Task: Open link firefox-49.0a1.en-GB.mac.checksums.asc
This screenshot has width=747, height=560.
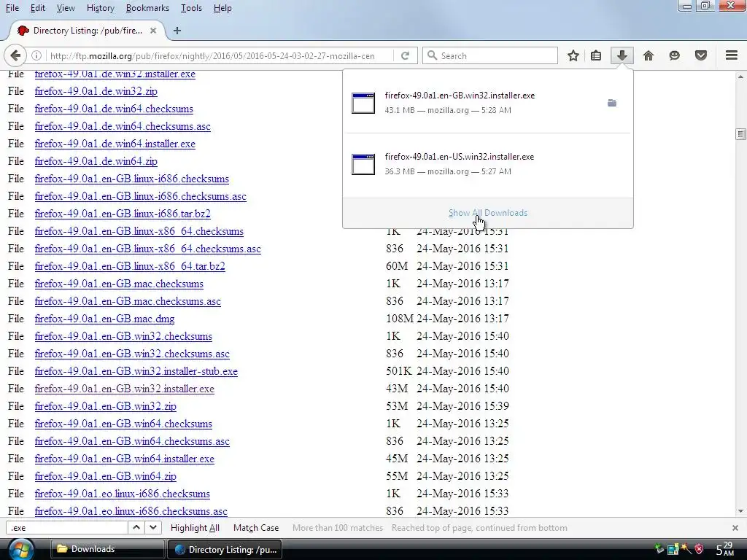Action: point(128,301)
